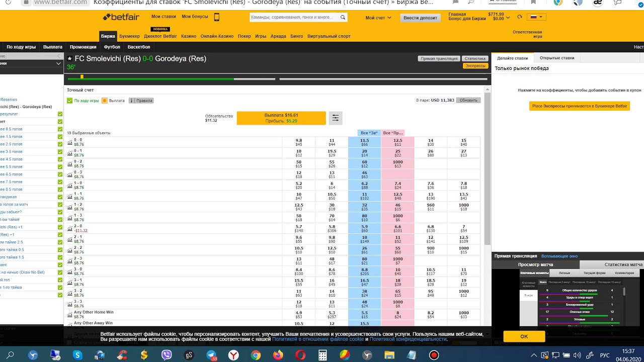Toggle the checkbox for Draw No Bet market

point(60,273)
